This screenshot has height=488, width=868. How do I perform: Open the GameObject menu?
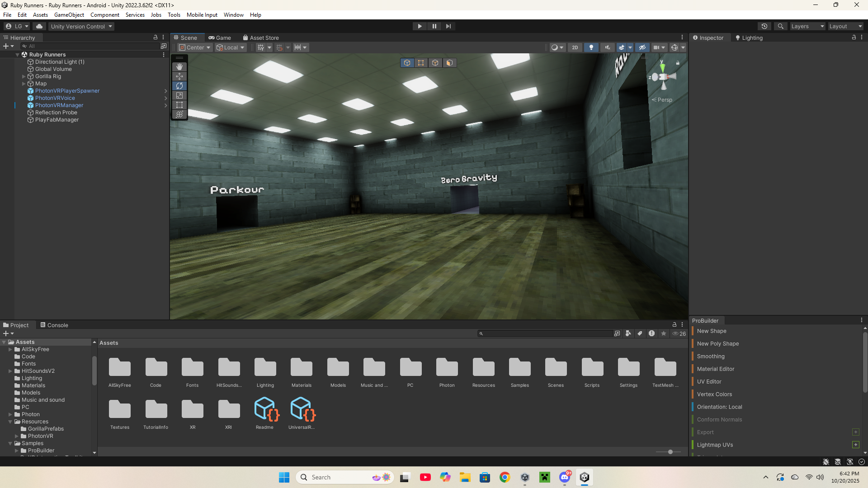coord(69,15)
